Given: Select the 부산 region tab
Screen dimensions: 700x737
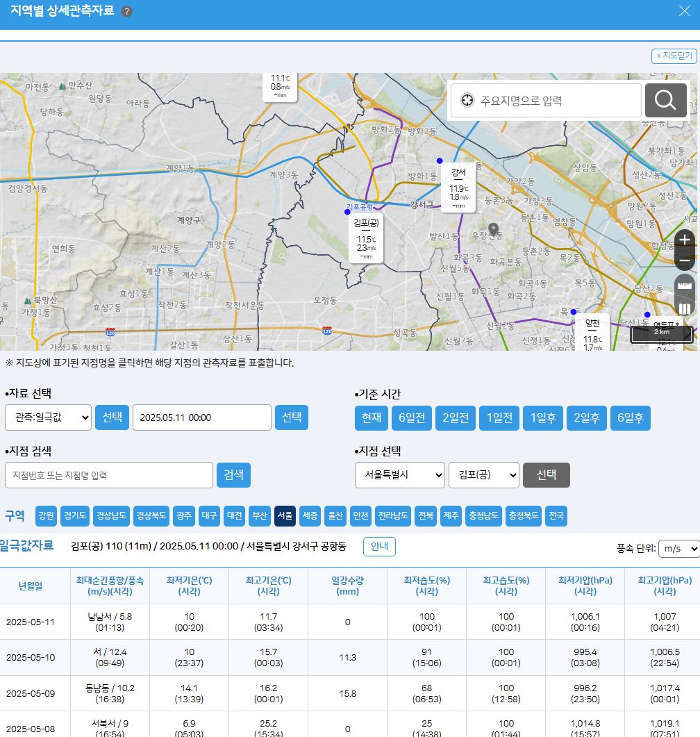Looking at the screenshot, I should tap(260, 515).
